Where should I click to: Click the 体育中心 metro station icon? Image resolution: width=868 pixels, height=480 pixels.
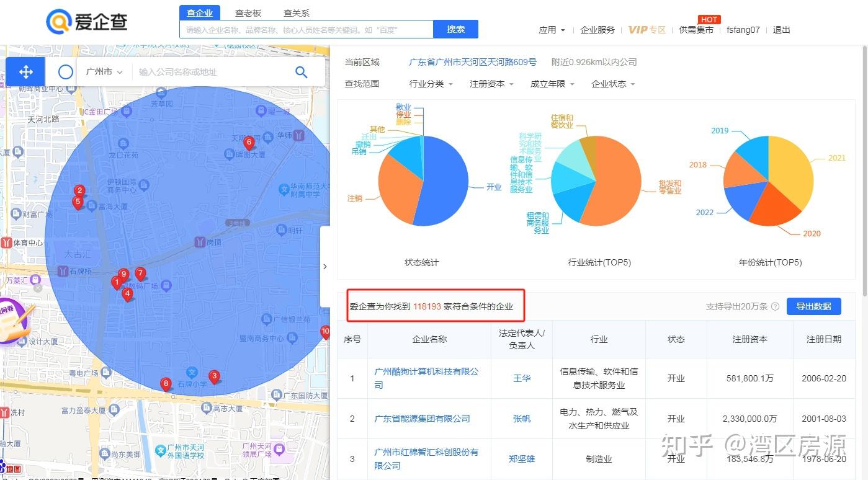[x=6, y=242]
